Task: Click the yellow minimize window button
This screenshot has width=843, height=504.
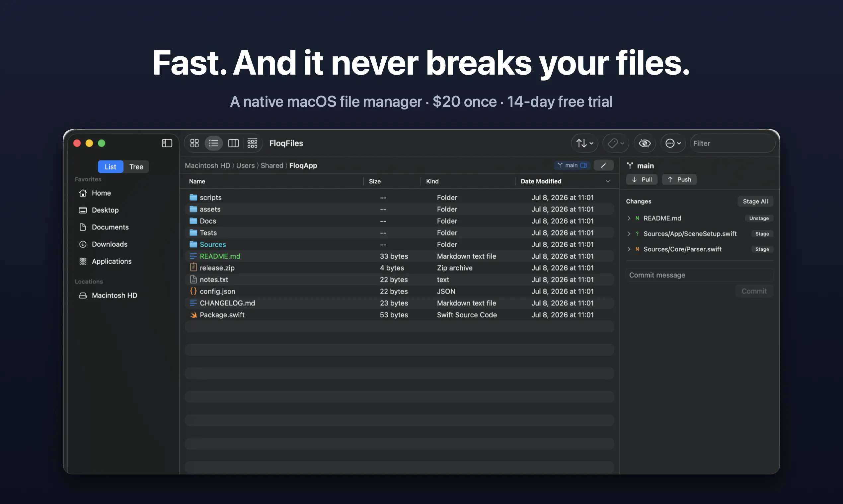Action: click(x=89, y=143)
